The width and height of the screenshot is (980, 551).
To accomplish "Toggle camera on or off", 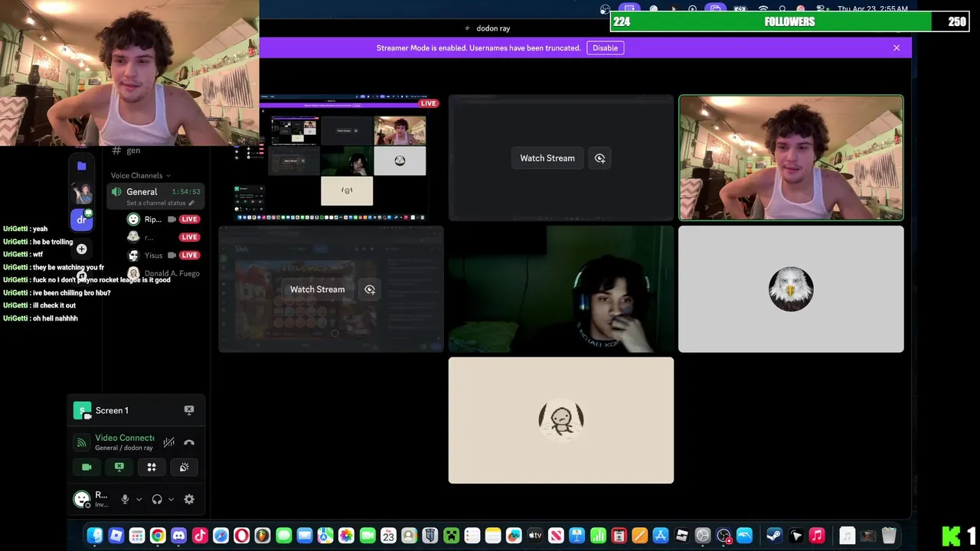I will (x=87, y=467).
